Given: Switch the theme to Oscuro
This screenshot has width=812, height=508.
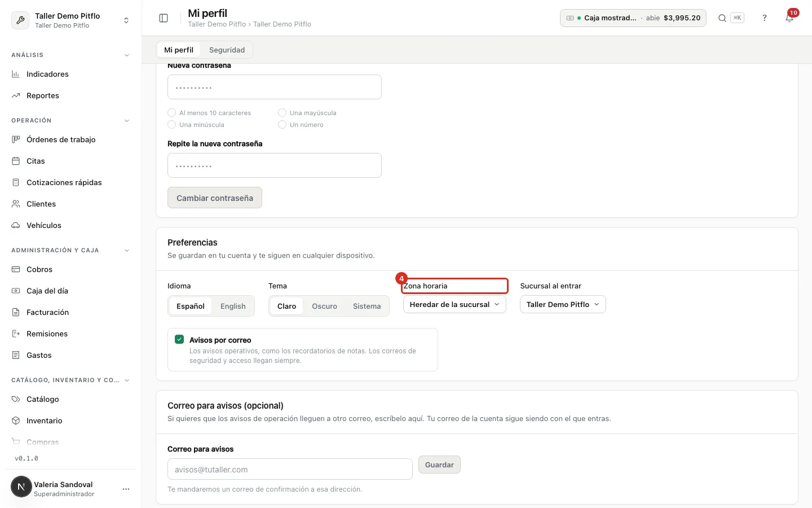Looking at the screenshot, I should [x=324, y=306].
